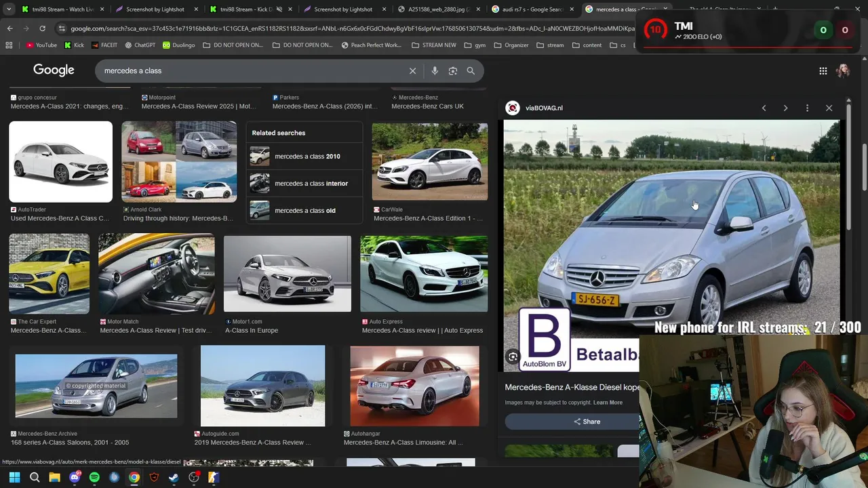Click the Share button in preview panel

point(587,422)
